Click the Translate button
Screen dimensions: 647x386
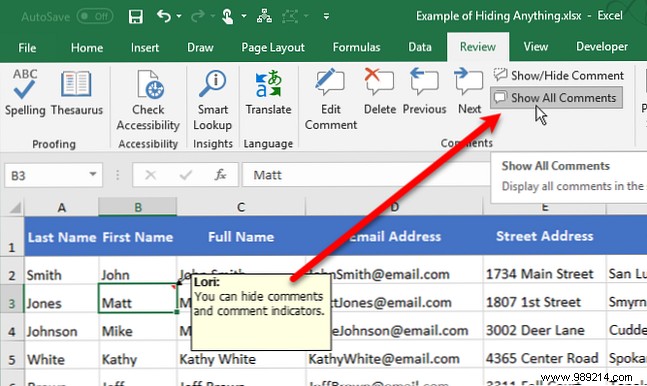[x=268, y=92]
